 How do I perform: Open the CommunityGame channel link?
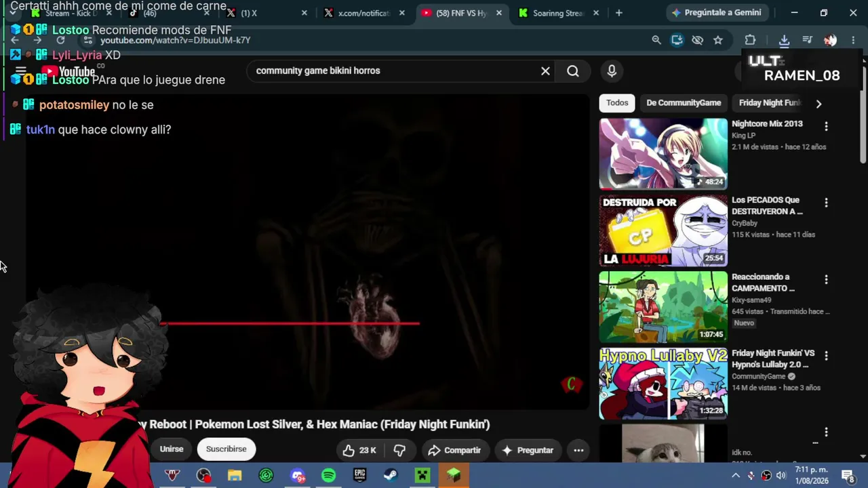tap(758, 377)
